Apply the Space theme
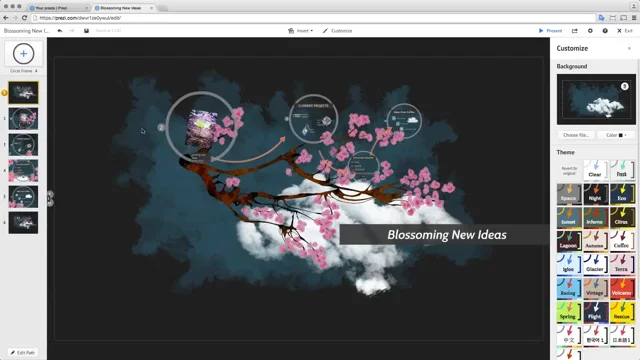Image resolution: width=640 pixels, height=360 pixels. click(x=569, y=194)
